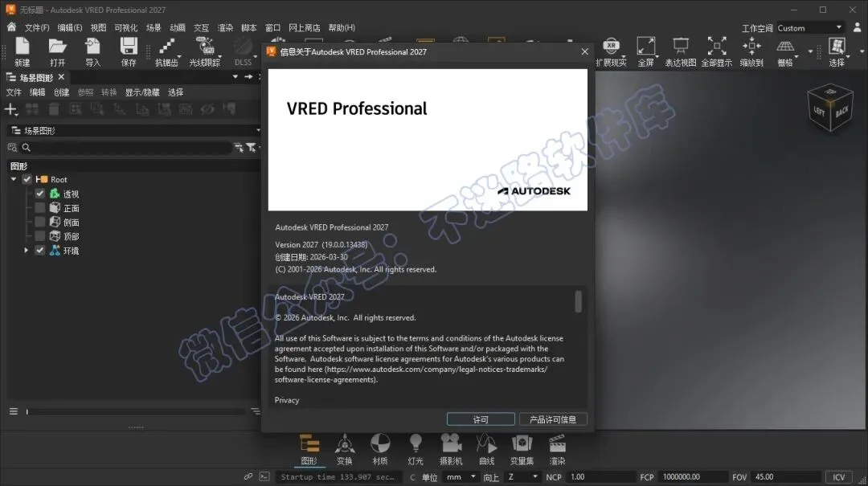The height and width of the screenshot is (486, 868).
Task: Toggle the Root node checkbox
Action: (27, 179)
